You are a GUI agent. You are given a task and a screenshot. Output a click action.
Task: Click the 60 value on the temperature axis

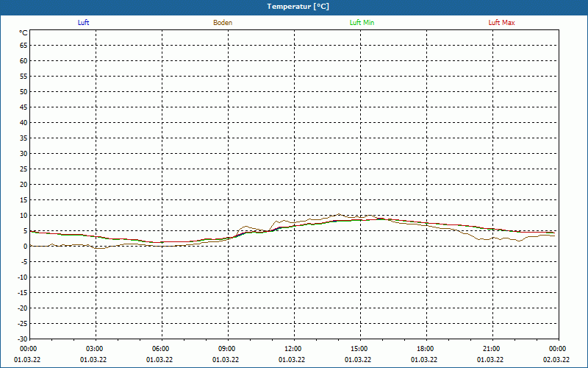tap(24, 61)
